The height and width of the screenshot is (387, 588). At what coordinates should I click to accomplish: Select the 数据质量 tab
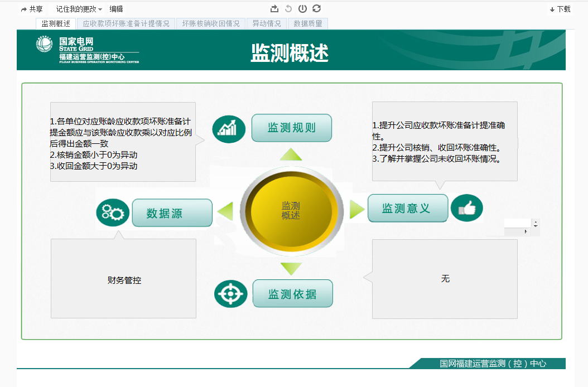tap(308, 23)
